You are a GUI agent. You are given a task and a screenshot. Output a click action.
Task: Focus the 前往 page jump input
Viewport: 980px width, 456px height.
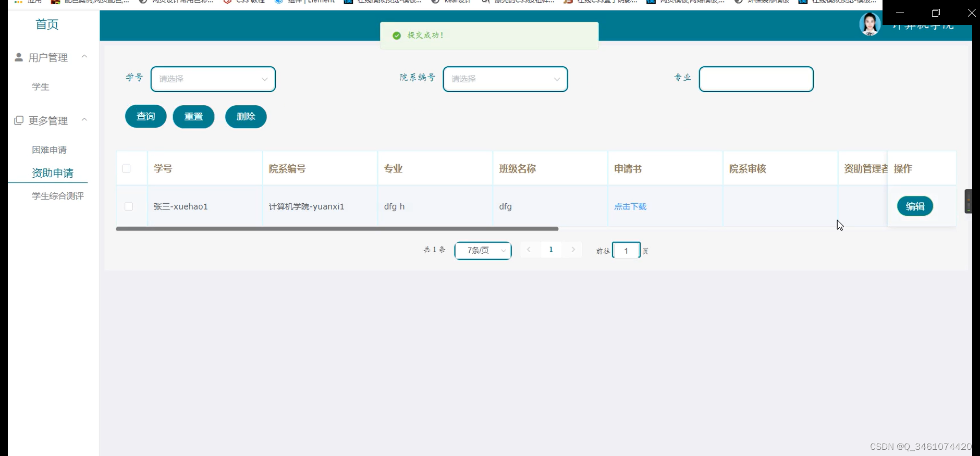tap(626, 251)
